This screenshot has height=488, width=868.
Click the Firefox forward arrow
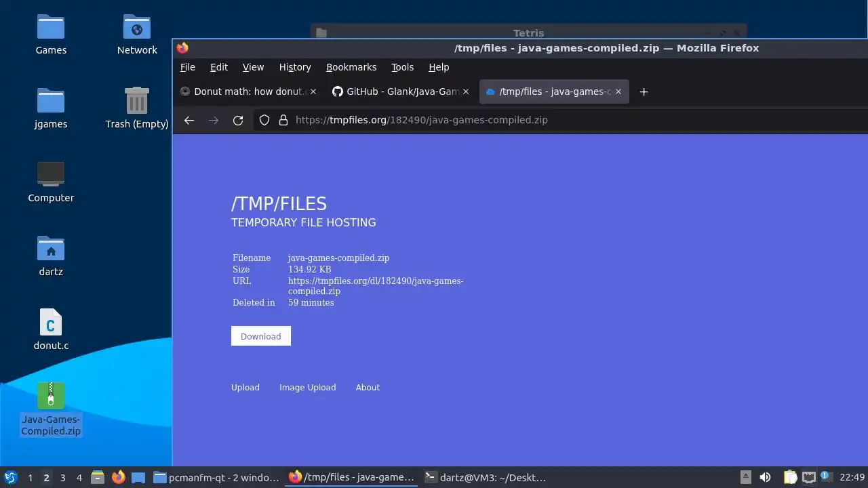(x=214, y=120)
